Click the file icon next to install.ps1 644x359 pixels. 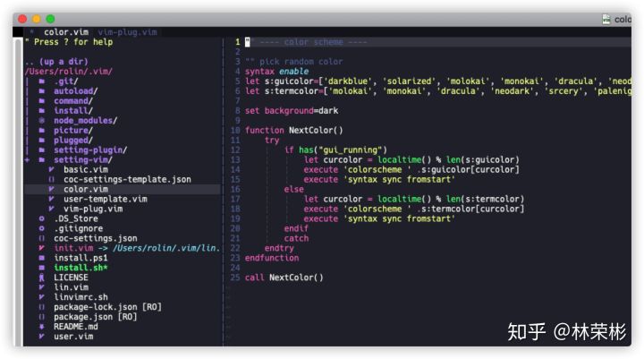42,258
